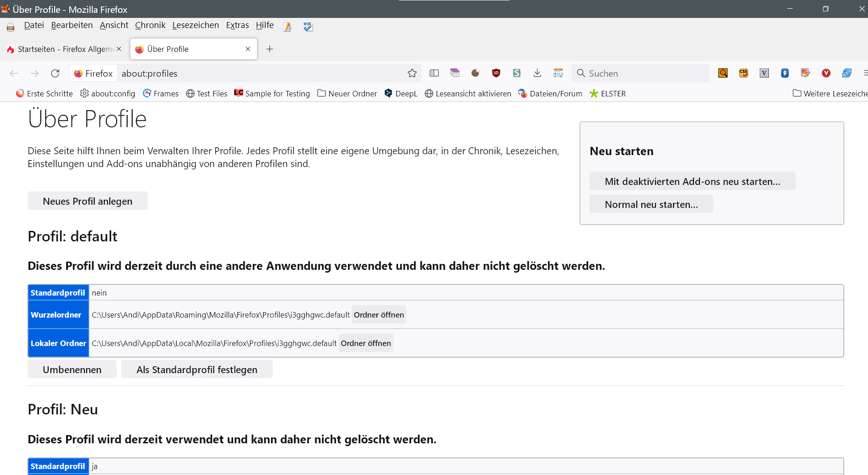Viewport: 868px width, 475px height.
Task: Bookmark this page with the star icon
Action: [x=412, y=73]
